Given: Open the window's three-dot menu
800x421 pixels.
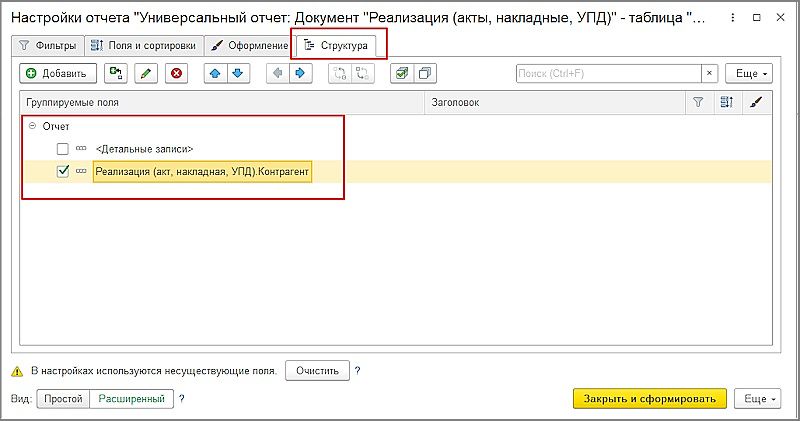Looking at the screenshot, I should [x=733, y=17].
